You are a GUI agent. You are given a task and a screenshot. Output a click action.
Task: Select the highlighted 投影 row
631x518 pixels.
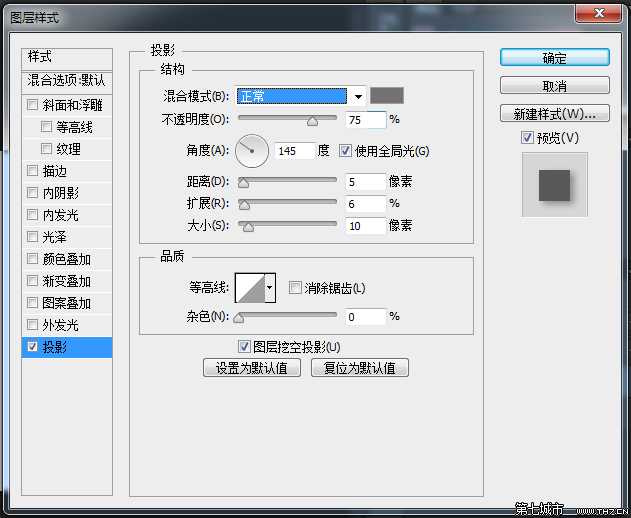[67, 347]
